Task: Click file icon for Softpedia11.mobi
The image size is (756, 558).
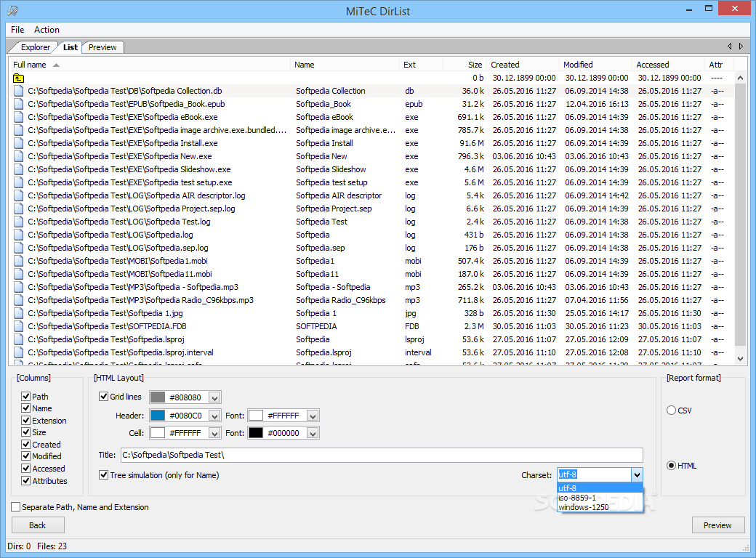Action: coord(18,274)
